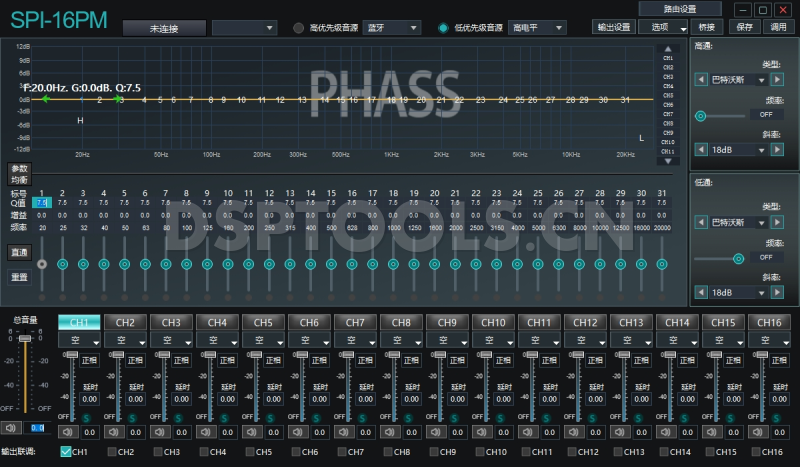Viewport: 800px width, 467px height.
Task: Open 路由设置 routing settings
Action: pyautogui.click(x=679, y=9)
